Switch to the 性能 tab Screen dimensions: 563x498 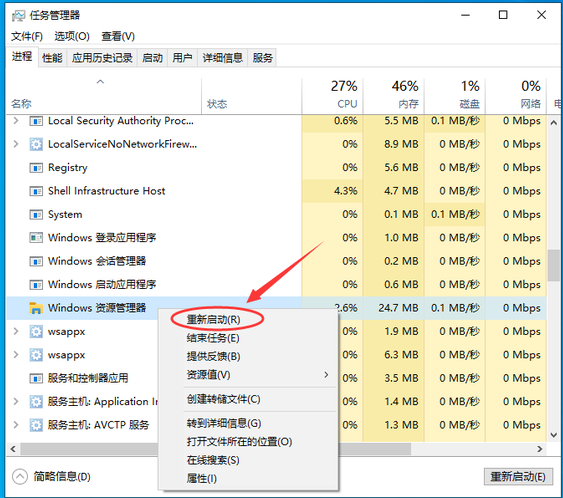(52, 58)
